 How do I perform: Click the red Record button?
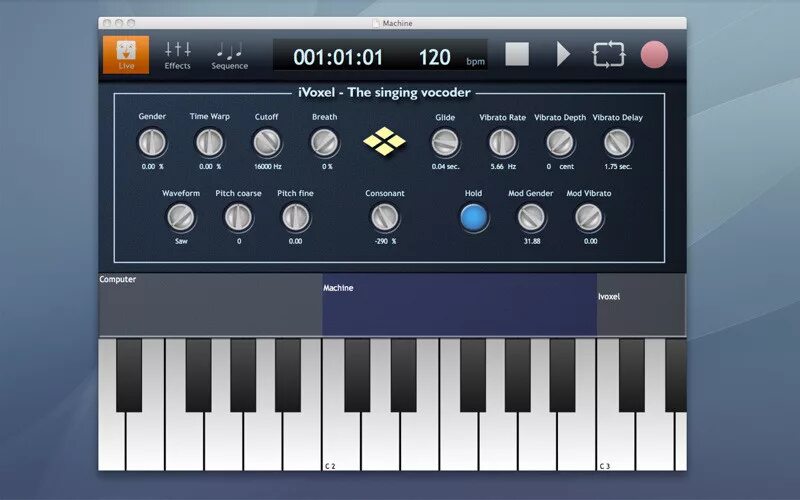click(x=654, y=55)
